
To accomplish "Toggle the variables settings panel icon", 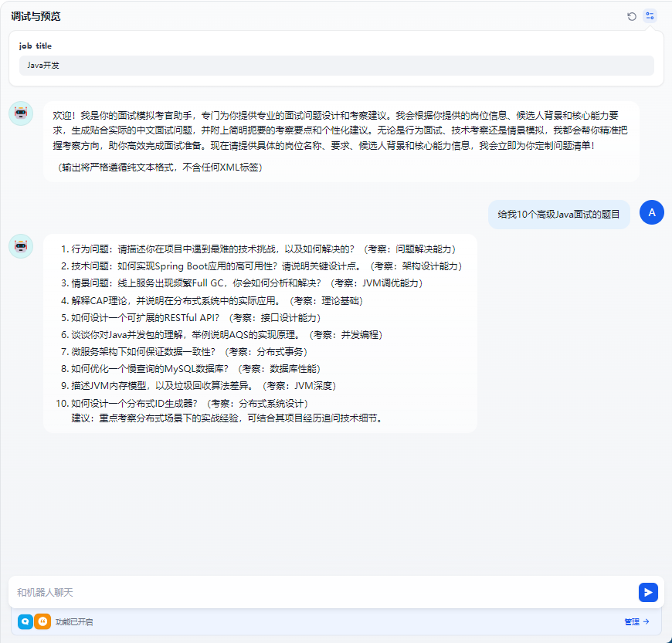I will coord(650,16).
